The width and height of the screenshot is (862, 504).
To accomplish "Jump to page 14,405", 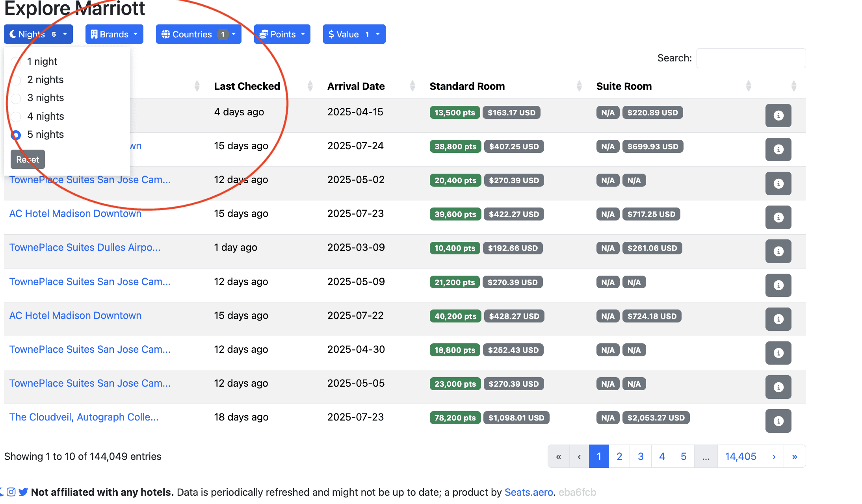I will 741,456.
